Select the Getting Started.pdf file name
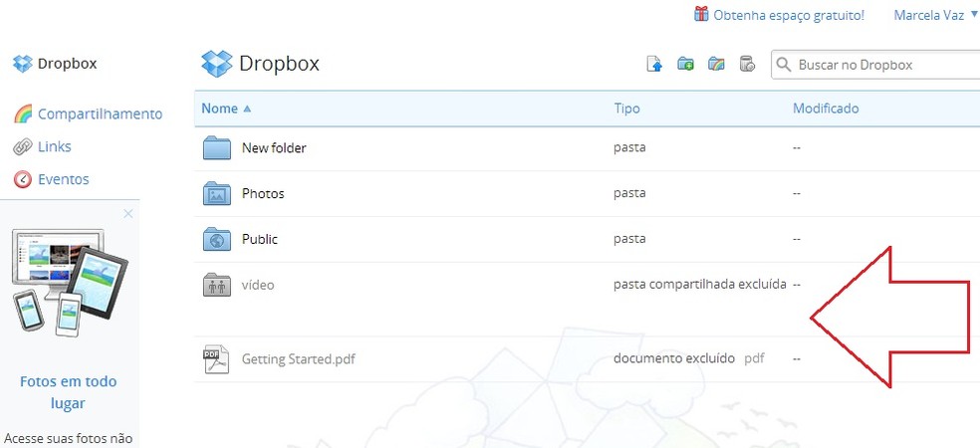Viewport: 980px width, 448px height. tap(299, 359)
